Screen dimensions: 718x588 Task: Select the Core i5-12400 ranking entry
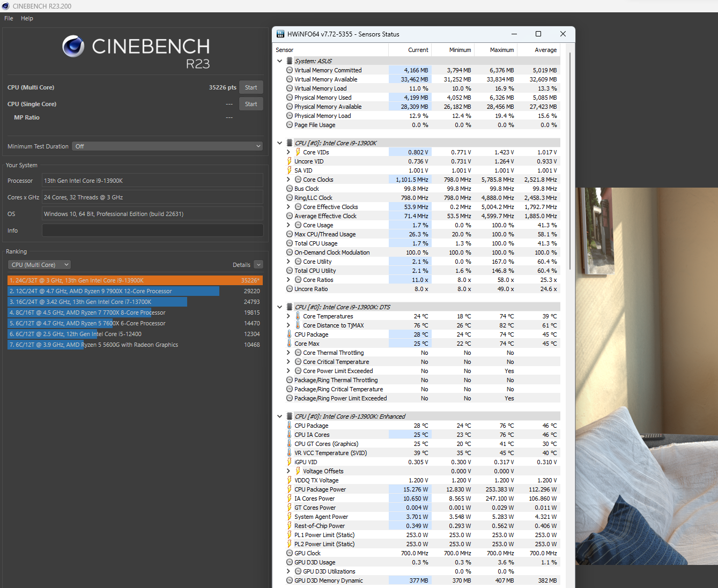pos(135,334)
